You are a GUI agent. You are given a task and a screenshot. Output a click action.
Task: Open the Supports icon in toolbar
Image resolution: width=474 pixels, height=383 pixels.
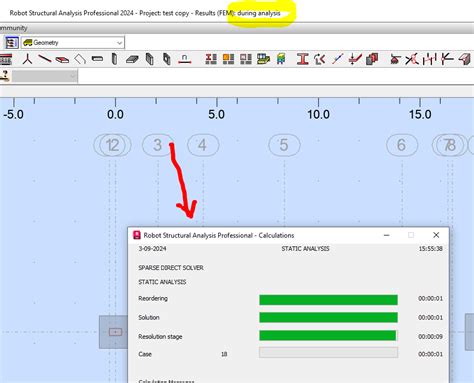pyautogui.click(x=184, y=59)
